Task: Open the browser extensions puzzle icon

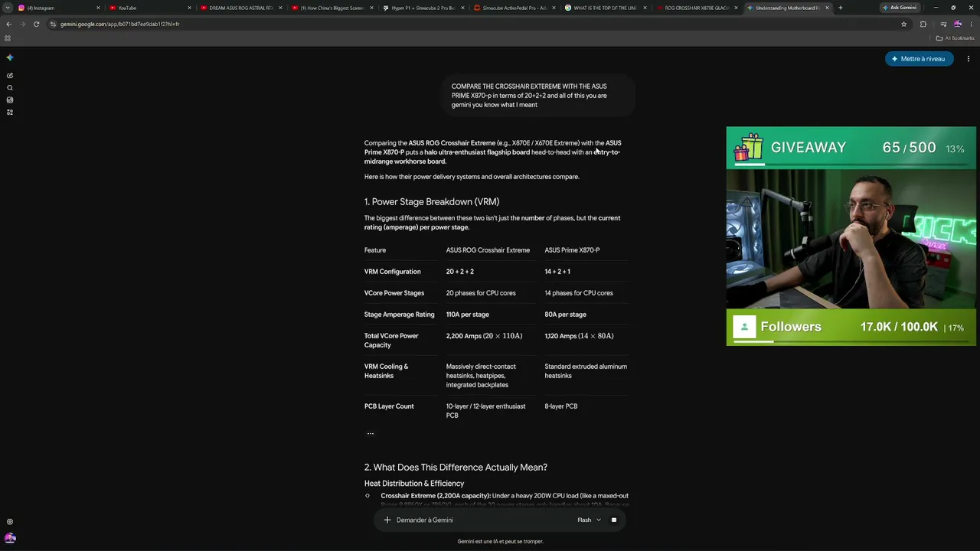Action: [x=923, y=24]
